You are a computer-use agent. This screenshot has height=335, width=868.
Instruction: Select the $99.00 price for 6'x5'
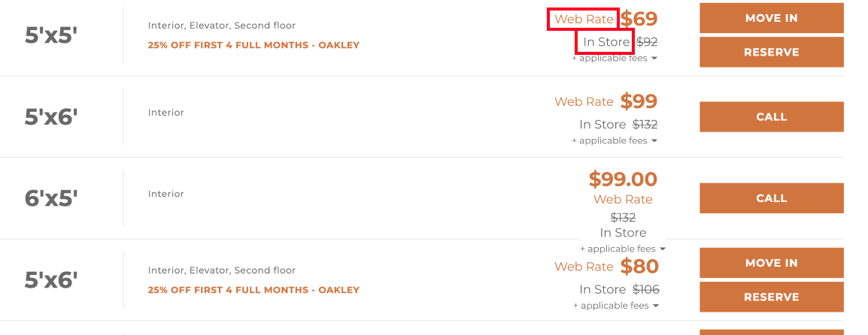tap(623, 179)
